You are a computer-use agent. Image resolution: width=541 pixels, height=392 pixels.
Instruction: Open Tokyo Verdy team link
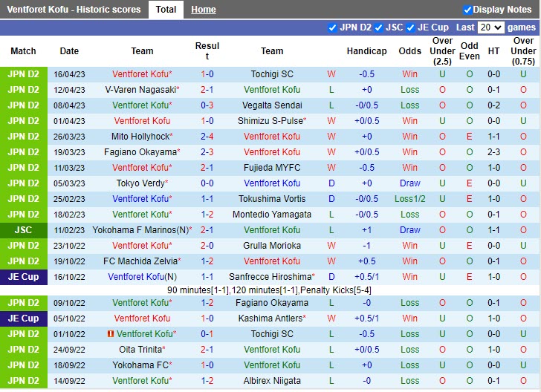pyautogui.click(x=140, y=183)
